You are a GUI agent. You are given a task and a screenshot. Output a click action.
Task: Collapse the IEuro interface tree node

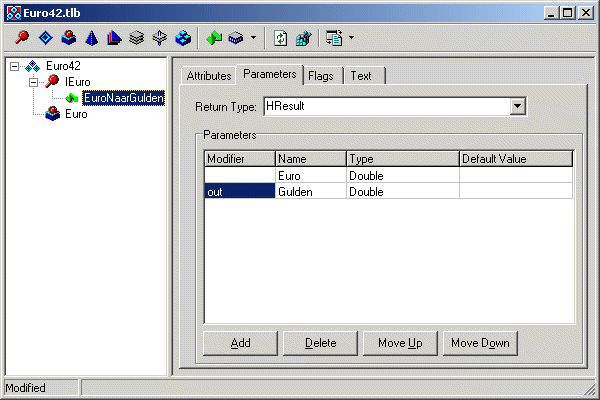pos(33,82)
